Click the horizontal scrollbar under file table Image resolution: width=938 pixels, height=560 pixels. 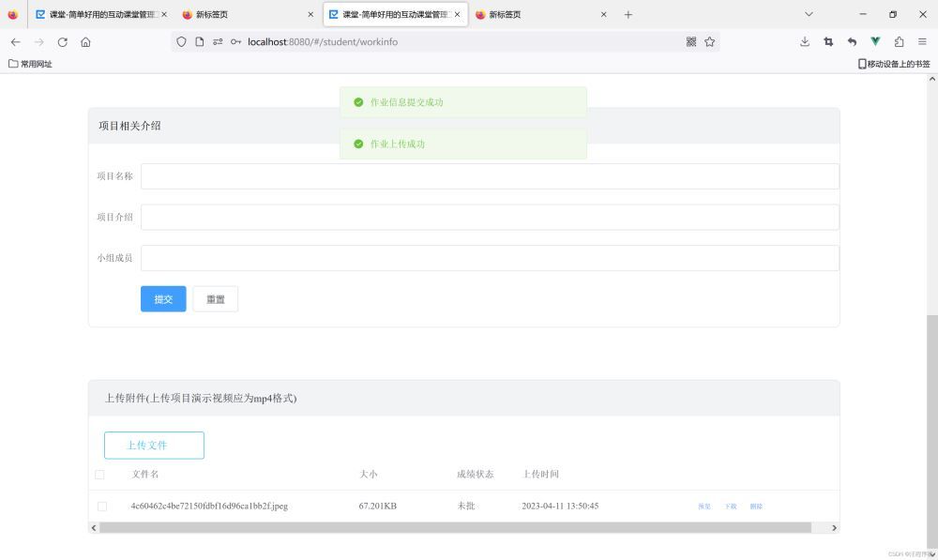coord(455,528)
